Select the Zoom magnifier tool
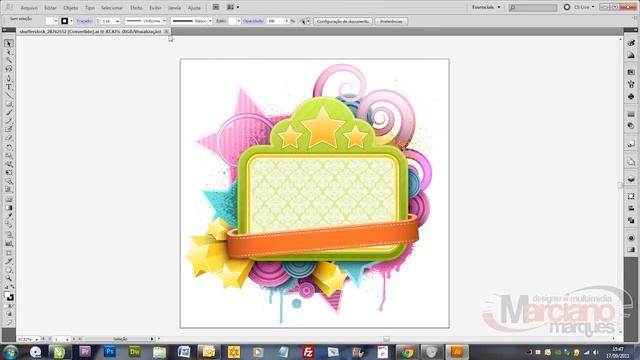 pyautogui.click(x=9, y=278)
